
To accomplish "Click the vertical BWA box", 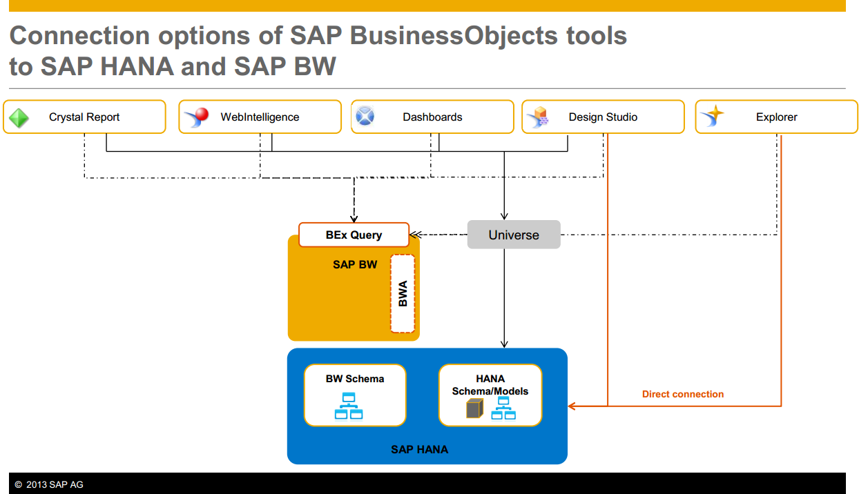I will (x=403, y=294).
